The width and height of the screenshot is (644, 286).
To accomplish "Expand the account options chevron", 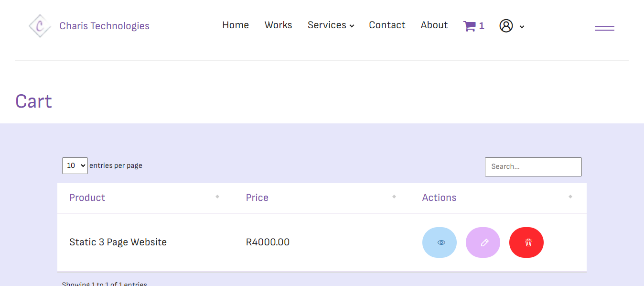I will click(x=522, y=27).
